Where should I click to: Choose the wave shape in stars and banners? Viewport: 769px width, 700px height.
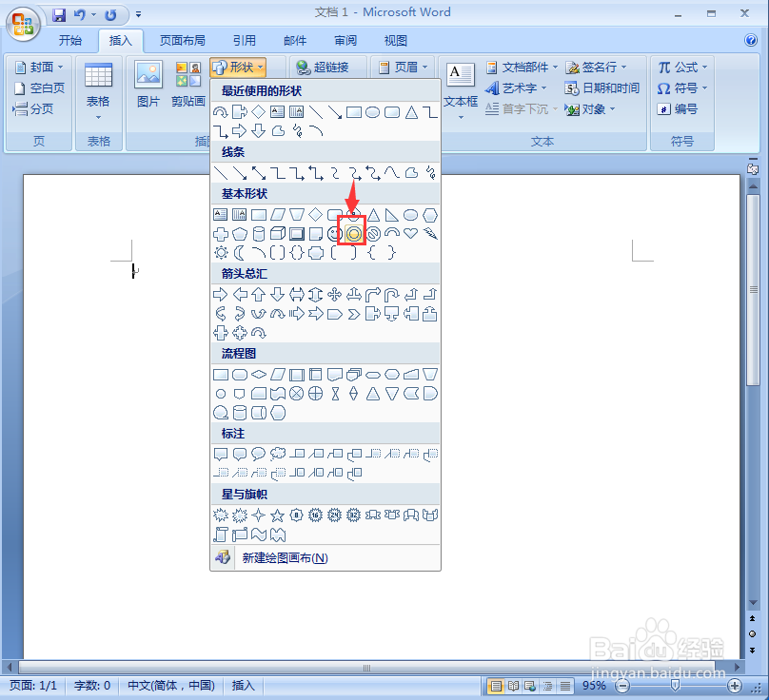tap(259, 535)
